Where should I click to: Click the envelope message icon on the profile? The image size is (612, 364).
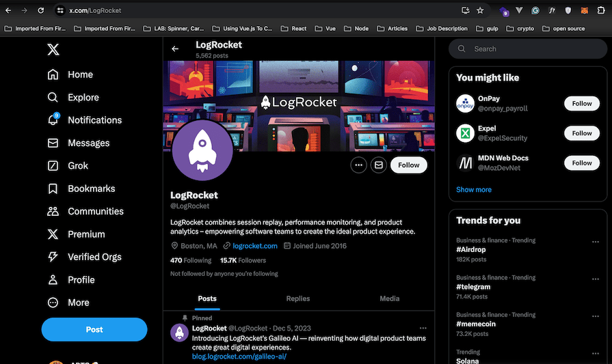[x=378, y=165]
